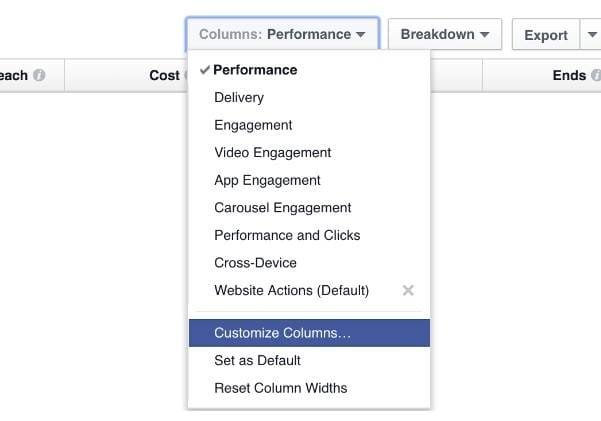This screenshot has height=421, width=601.
Task: Click the info icon next to Ends
Action: click(596, 75)
